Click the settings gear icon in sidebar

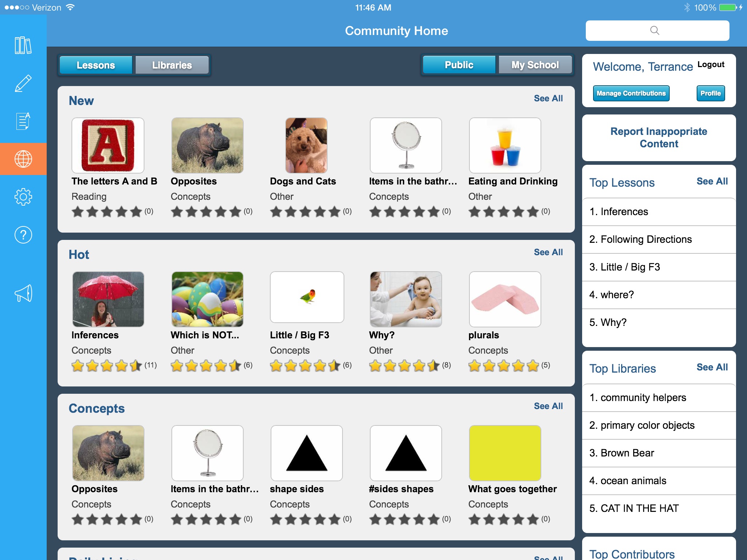click(x=24, y=197)
